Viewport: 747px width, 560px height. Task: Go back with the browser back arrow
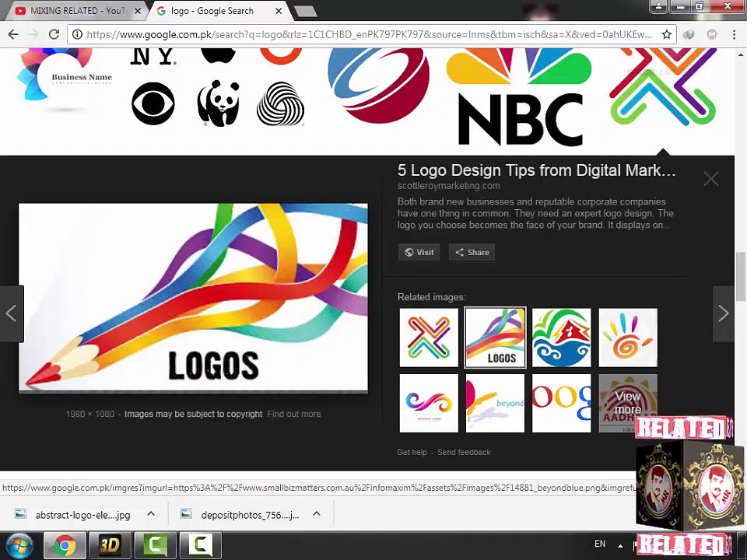[x=13, y=34]
